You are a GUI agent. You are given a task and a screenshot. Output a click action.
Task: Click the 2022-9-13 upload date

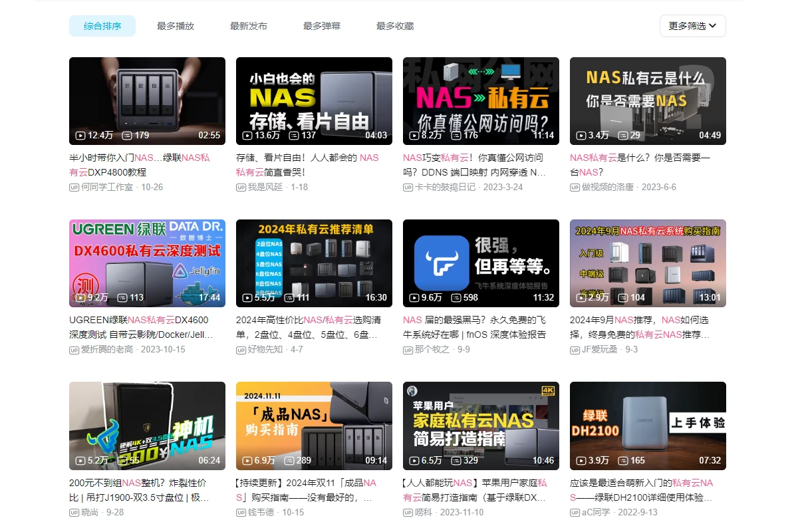tap(638, 512)
